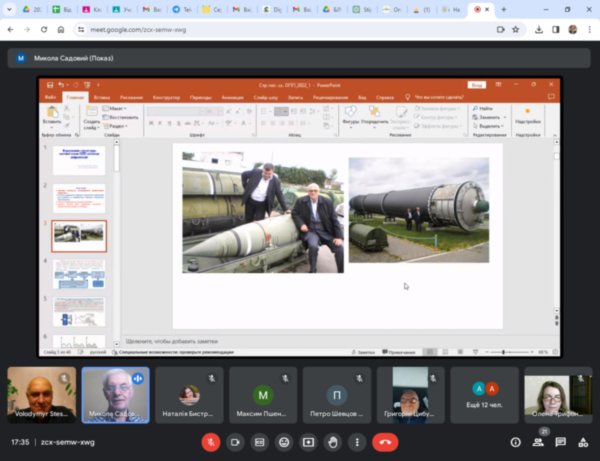Turn on the camera in Meet
600x461 pixels.
(235, 441)
